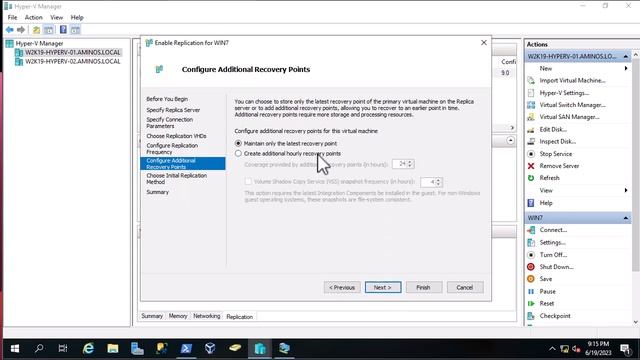Switch to the Networking tab

tap(207, 316)
